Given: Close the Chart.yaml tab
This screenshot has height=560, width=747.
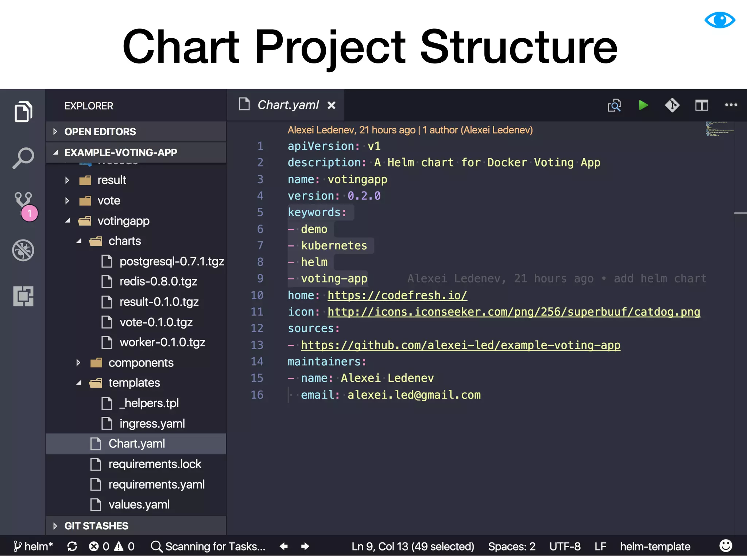Looking at the screenshot, I should tap(331, 105).
